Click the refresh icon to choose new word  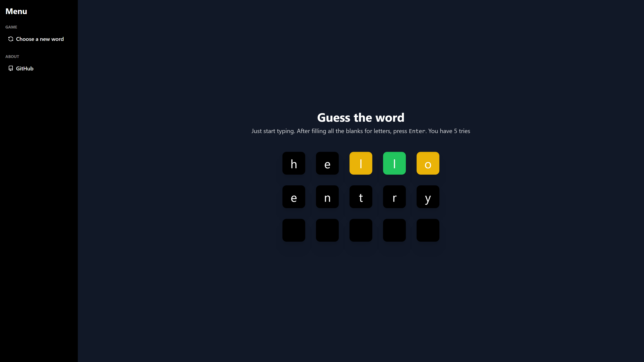pos(11,39)
